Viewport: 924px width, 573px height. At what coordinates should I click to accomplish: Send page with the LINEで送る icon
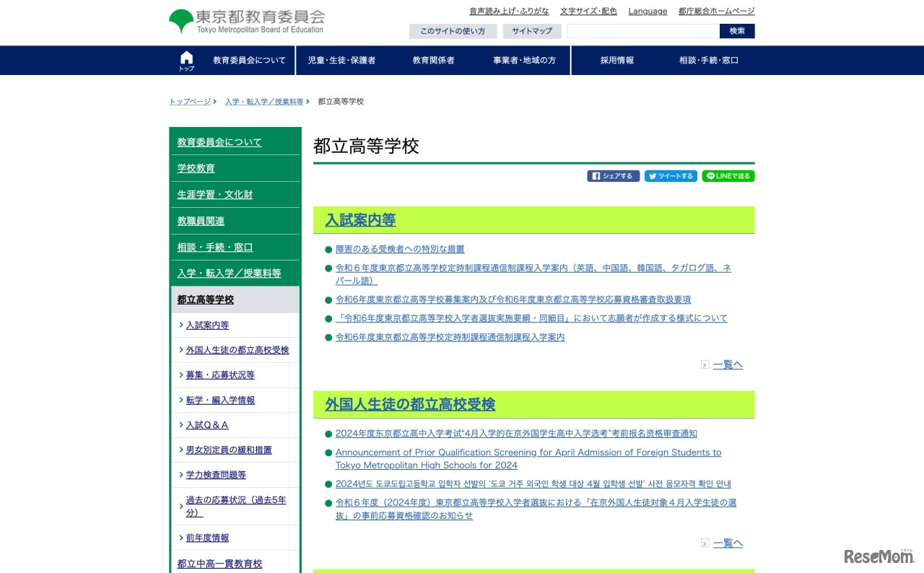tap(728, 175)
